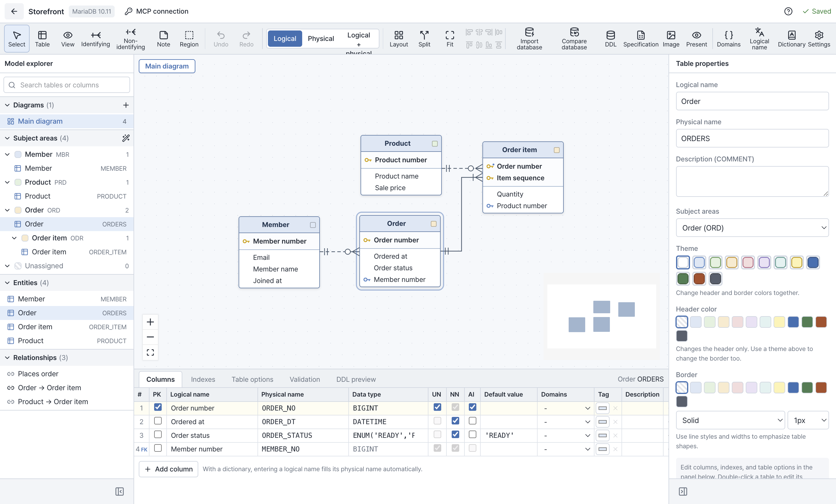Click Import database icon
836x504 pixels.
coord(529,39)
